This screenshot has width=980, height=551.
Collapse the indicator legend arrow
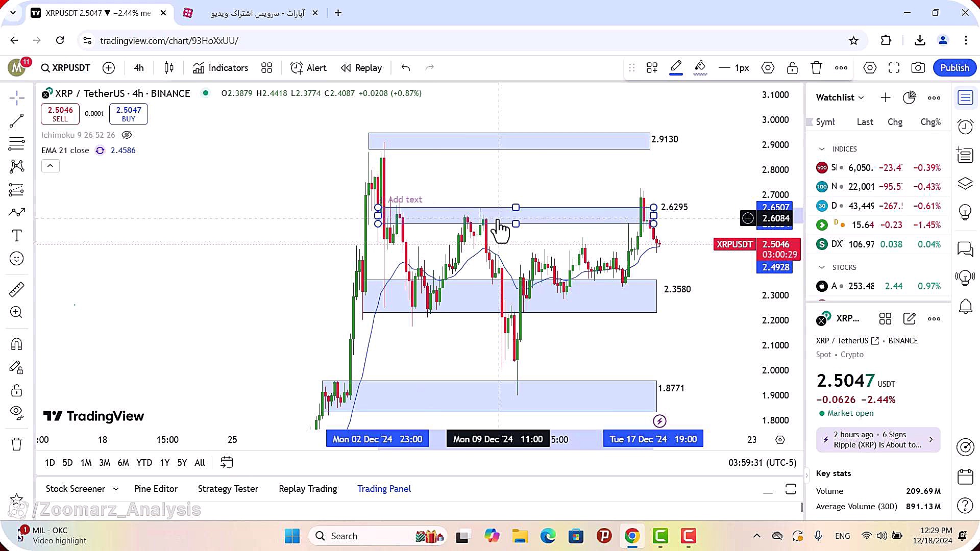(50, 166)
